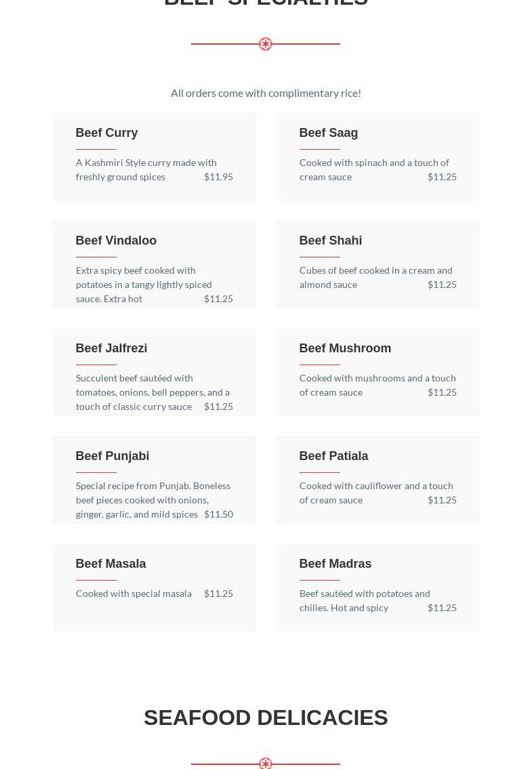532x769 pixels.
Task: Select the Beef Madras item title
Action: coord(335,564)
